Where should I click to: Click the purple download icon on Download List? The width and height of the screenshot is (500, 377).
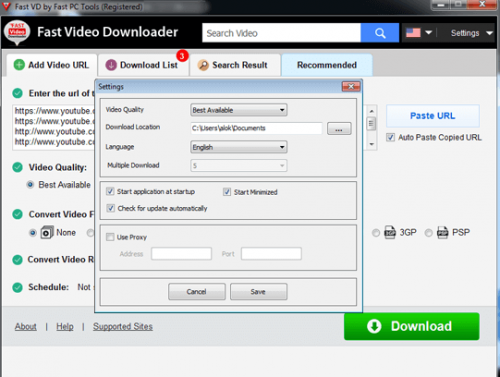pos(111,65)
